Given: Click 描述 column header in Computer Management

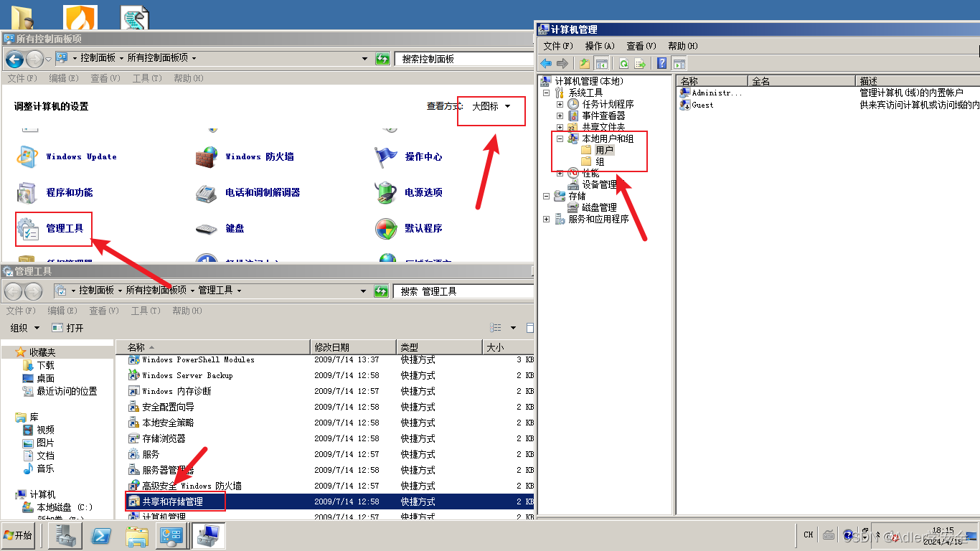Looking at the screenshot, I should [918, 81].
